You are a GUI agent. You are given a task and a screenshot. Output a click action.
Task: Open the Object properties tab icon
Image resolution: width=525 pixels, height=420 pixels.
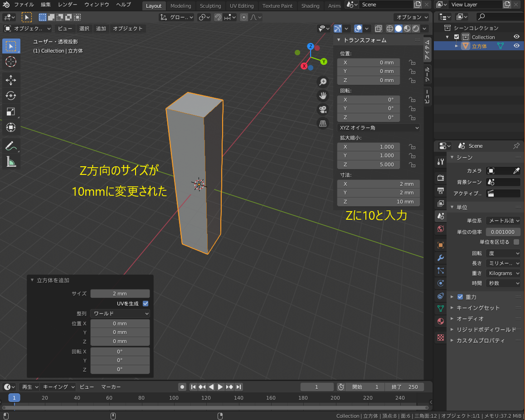pyautogui.click(x=441, y=245)
